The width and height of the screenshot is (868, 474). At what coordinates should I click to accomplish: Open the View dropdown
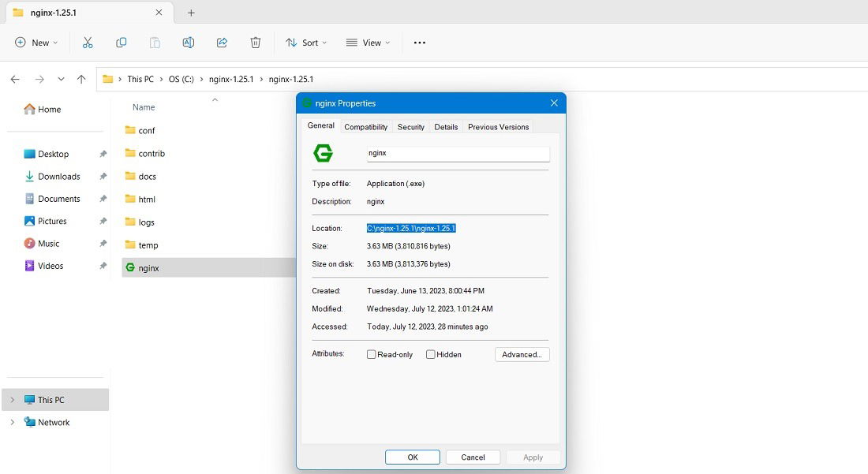click(366, 43)
